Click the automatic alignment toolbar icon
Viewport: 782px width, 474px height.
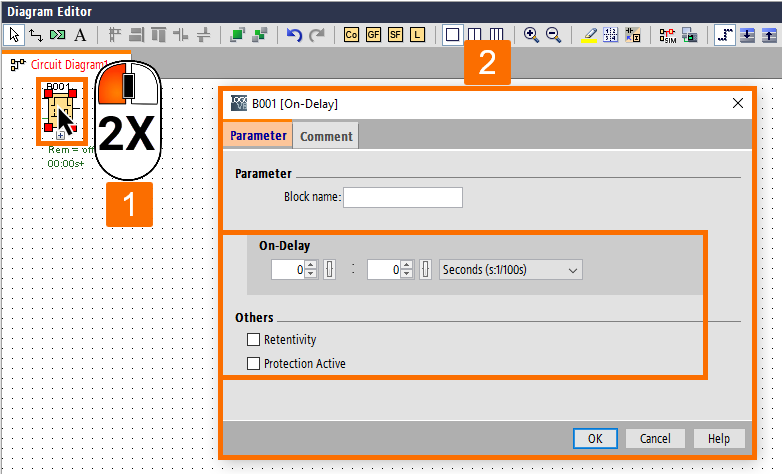[x=115, y=35]
